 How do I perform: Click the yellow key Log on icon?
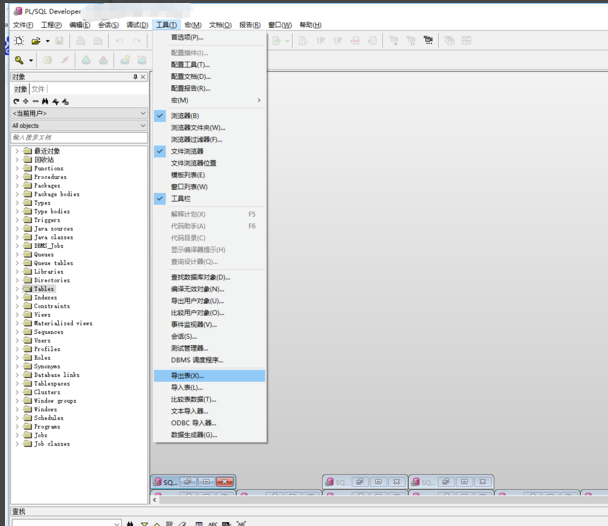click(x=19, y=61)
